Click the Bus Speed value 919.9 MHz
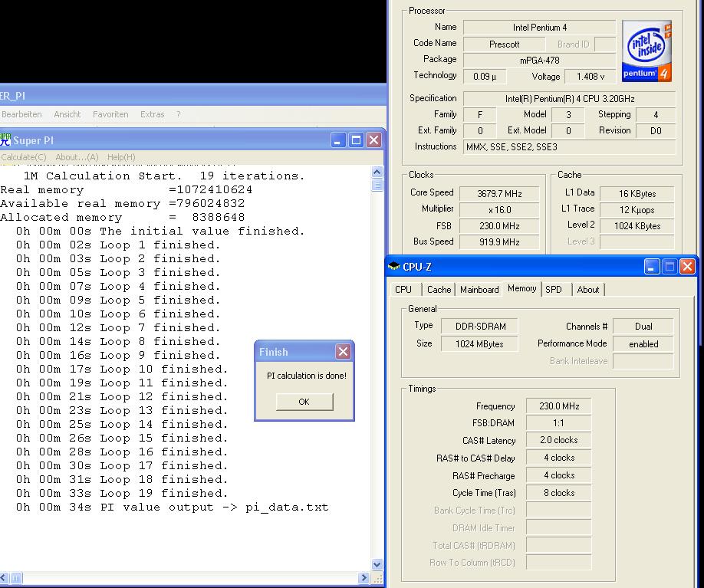Viewport: 704px width, 588px height. pyautogui.click(x=499, y=242)
